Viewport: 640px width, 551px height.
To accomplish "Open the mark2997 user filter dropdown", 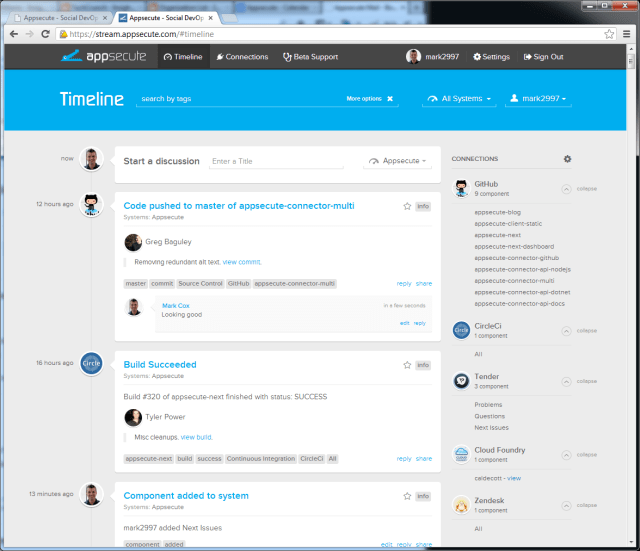I will pos(538,99).
